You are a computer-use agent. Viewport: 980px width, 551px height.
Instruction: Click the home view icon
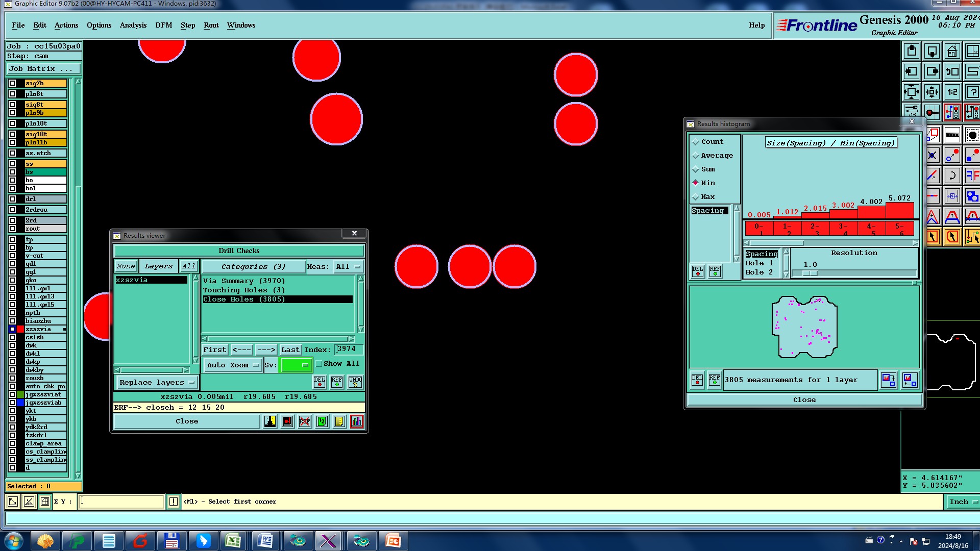(x=952, y=52)
